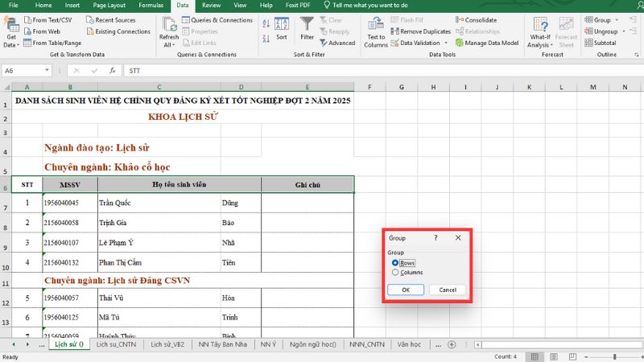644x362 pixels.
Task: Click Remove Duplicates in Data Tools
Action: point(419,31)
